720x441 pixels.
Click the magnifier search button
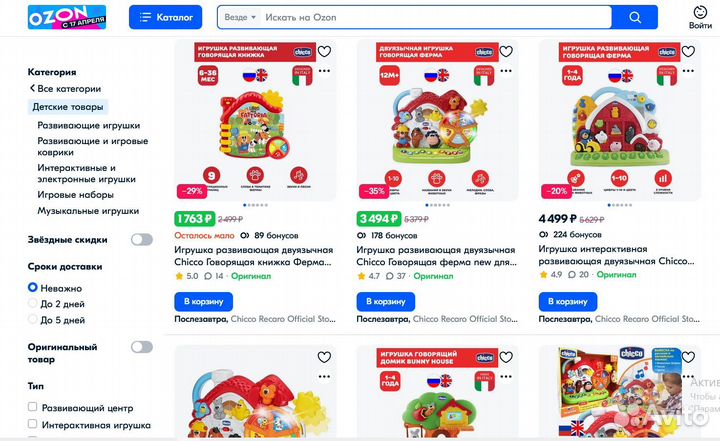point(635,17)
